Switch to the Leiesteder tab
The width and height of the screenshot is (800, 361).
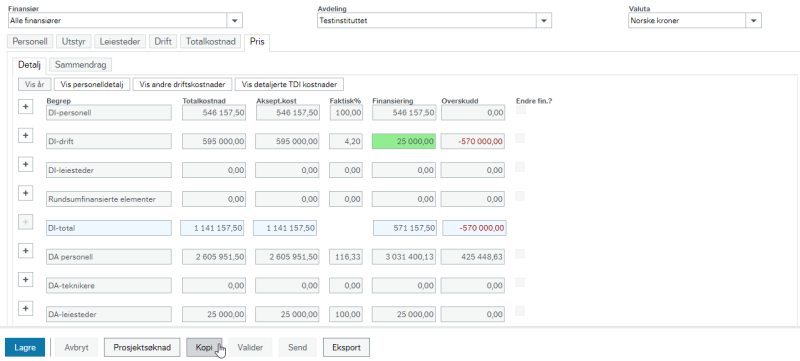click(x=120, y=42)
